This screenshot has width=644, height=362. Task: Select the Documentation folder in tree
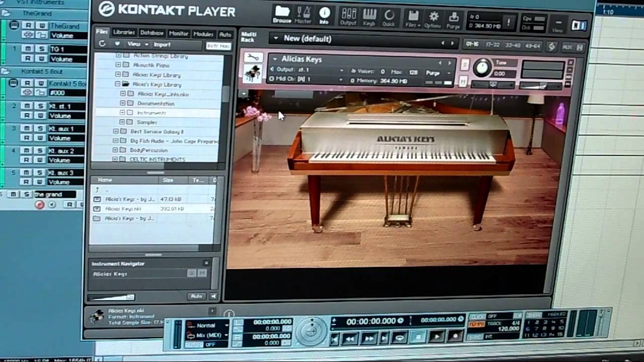[x=156, y=103]
